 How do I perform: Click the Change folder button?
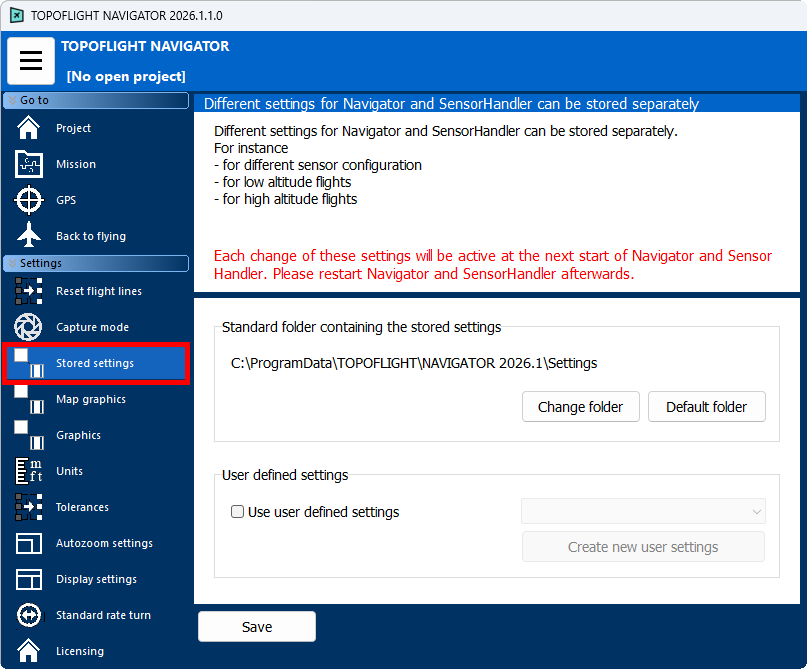[580, 407]
